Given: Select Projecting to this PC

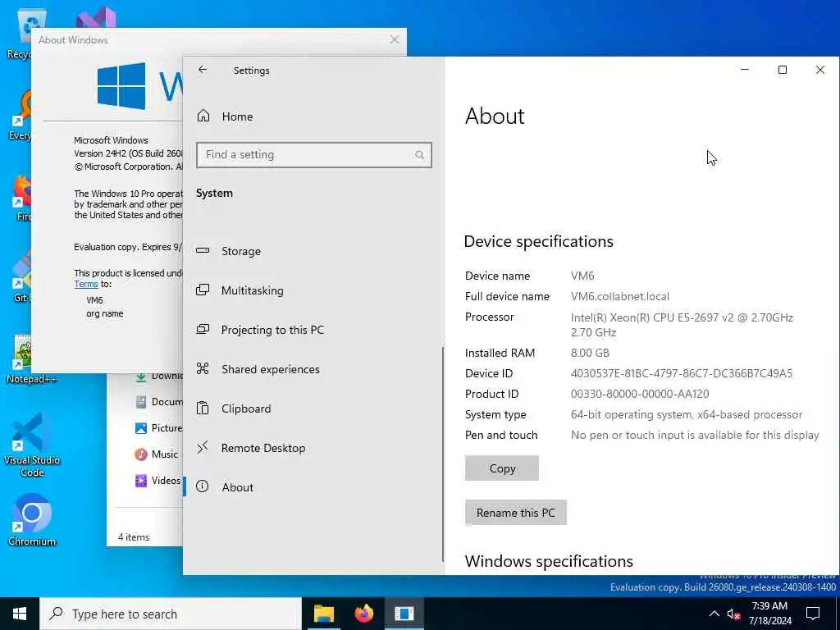Looking at the screenshot, I should coord(313,330).
